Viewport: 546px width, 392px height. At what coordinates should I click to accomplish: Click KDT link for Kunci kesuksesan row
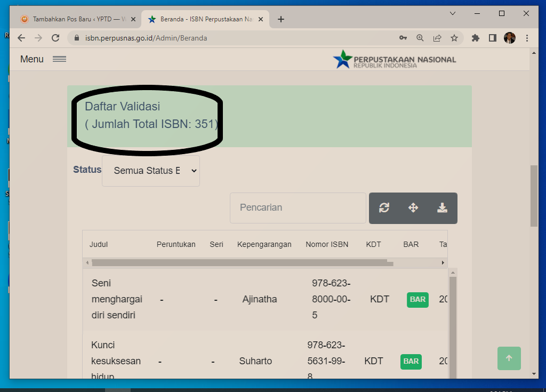coord(374,361)
